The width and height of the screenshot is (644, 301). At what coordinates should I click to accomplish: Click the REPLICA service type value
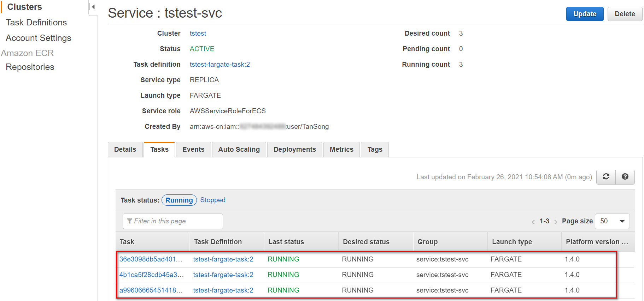204,80
